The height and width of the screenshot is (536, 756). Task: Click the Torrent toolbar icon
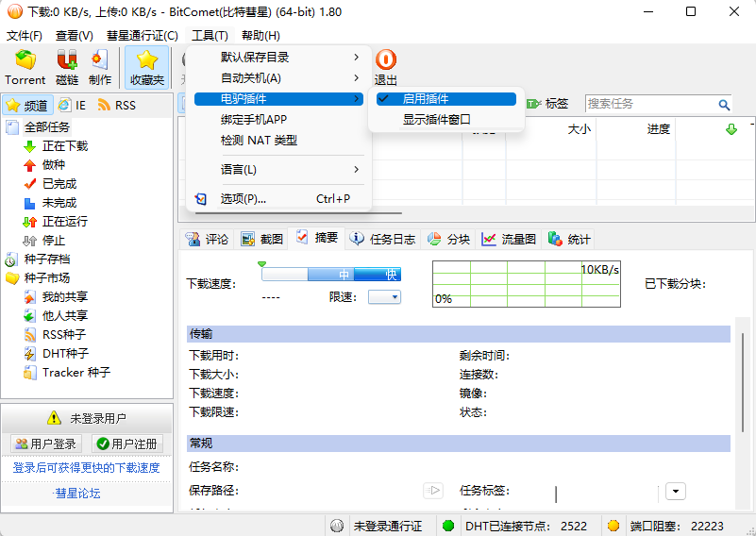pos(25,67)
